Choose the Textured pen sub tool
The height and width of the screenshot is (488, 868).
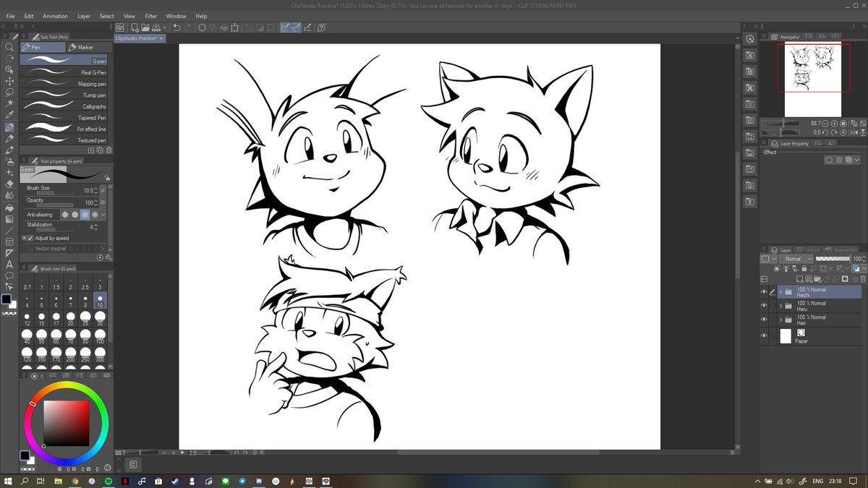tap(64, 140)
